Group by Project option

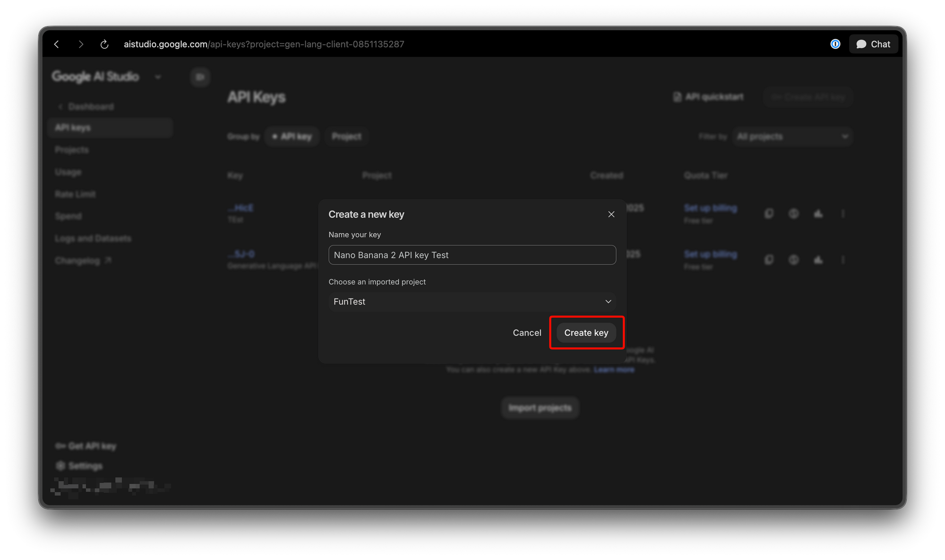346,136
